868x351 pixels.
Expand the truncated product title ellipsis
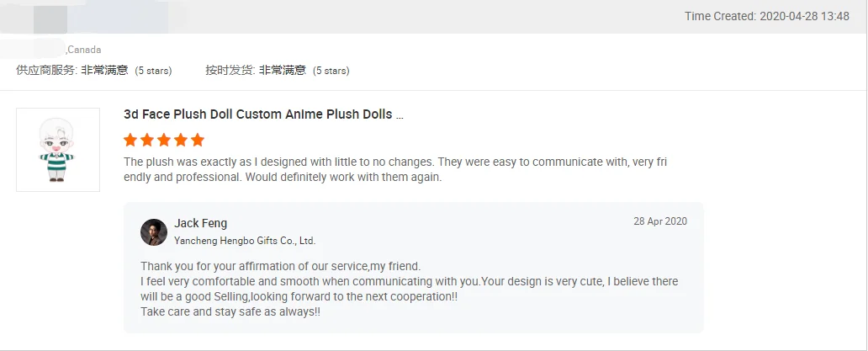click(400, 115)
